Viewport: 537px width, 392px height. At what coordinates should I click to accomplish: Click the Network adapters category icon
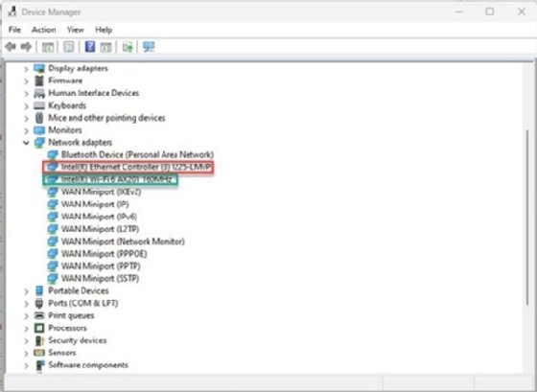(39, 143)
